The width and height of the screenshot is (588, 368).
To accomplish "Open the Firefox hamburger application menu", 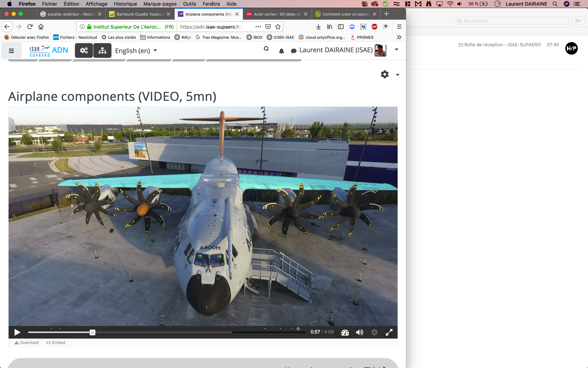I will (x=399, y=26).
